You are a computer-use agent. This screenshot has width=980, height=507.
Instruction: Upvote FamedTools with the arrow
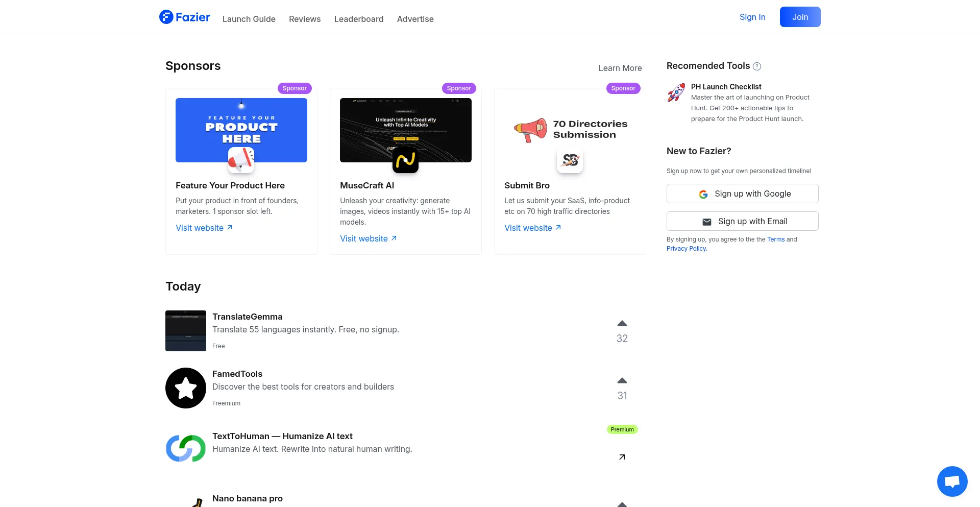click(x=622, y=380)
